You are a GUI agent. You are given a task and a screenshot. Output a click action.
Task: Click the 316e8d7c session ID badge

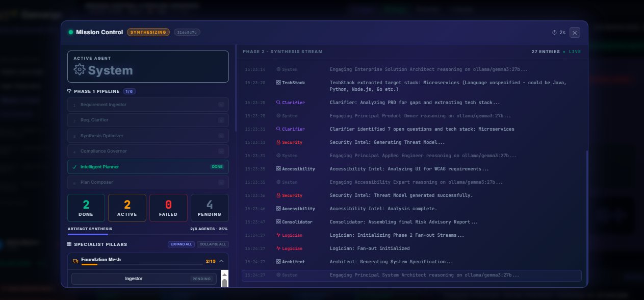(x=187, y=32)
